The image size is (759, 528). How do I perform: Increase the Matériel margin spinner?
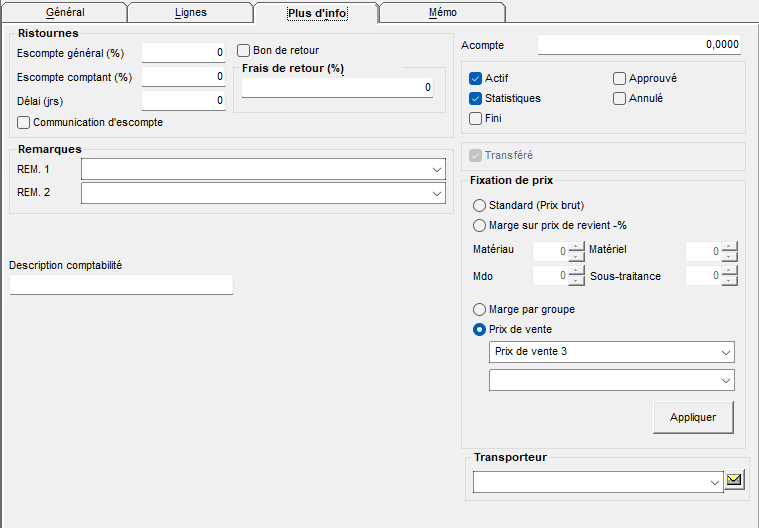click(x=729, y=246)
